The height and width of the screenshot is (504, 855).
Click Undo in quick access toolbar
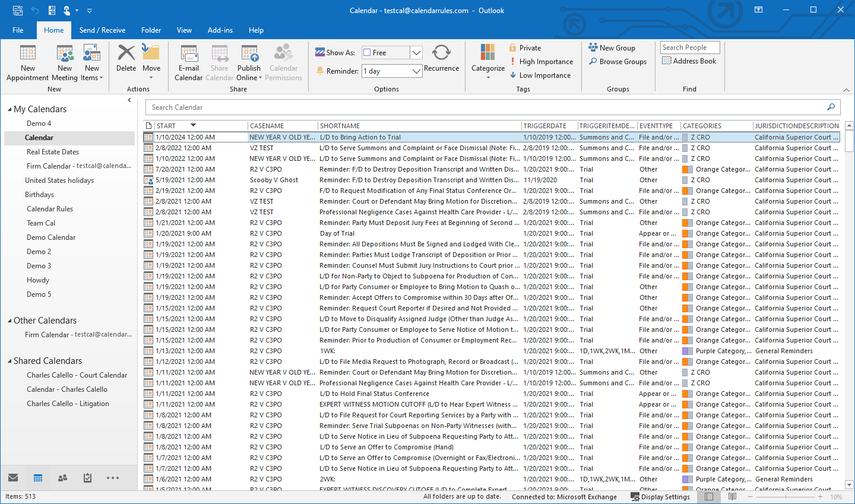tap(35, 10)
